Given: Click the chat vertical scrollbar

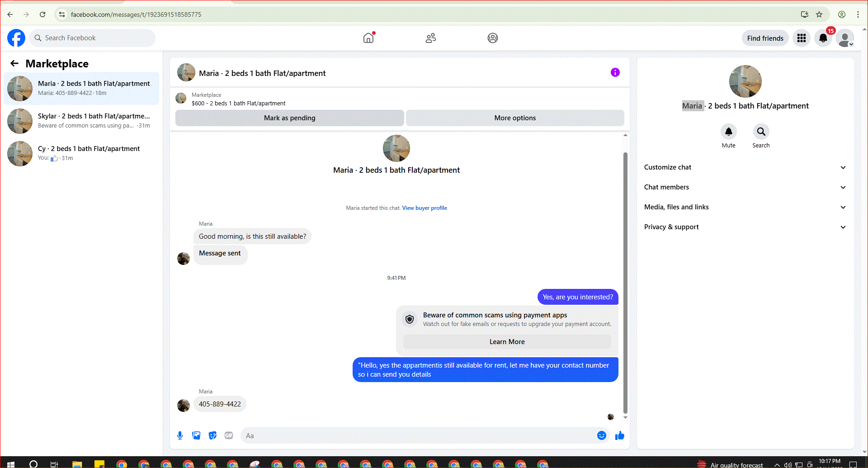Looking at the screenshot, I should tap(625, 283).
